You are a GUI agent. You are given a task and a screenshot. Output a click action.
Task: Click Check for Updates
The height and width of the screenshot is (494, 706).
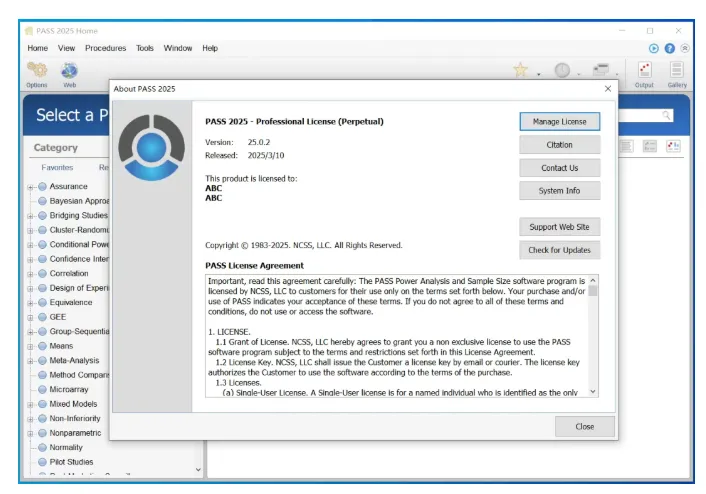[559, 250]
